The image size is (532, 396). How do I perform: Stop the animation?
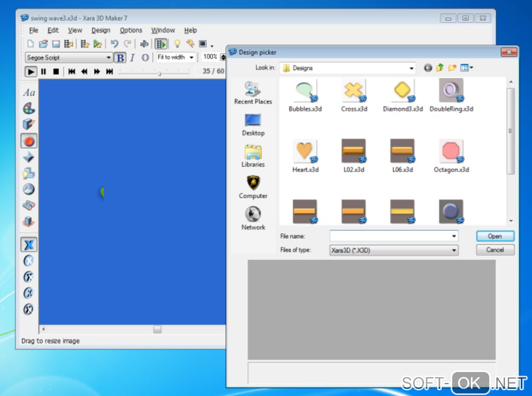(x=56, y=71)
